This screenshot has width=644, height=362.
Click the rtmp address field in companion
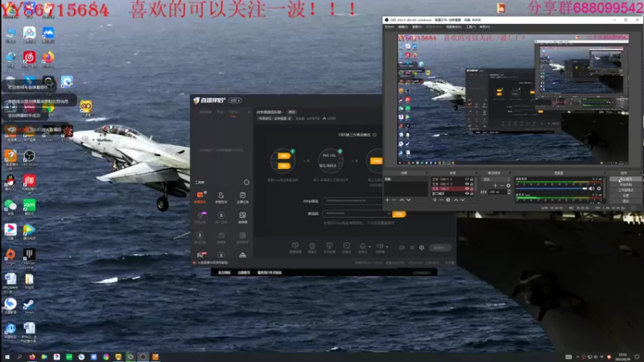tap(352, 200)
